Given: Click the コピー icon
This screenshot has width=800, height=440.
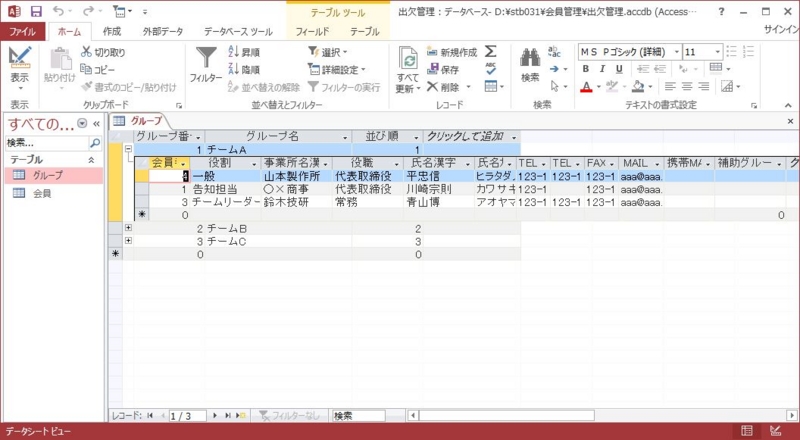Looking at the screenshot, I should point(86,69).
